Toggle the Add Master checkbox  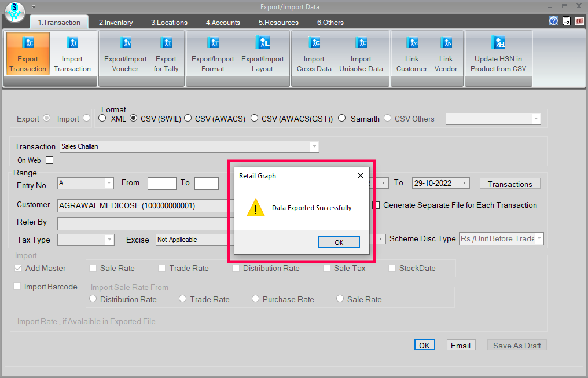click(18, 268)
